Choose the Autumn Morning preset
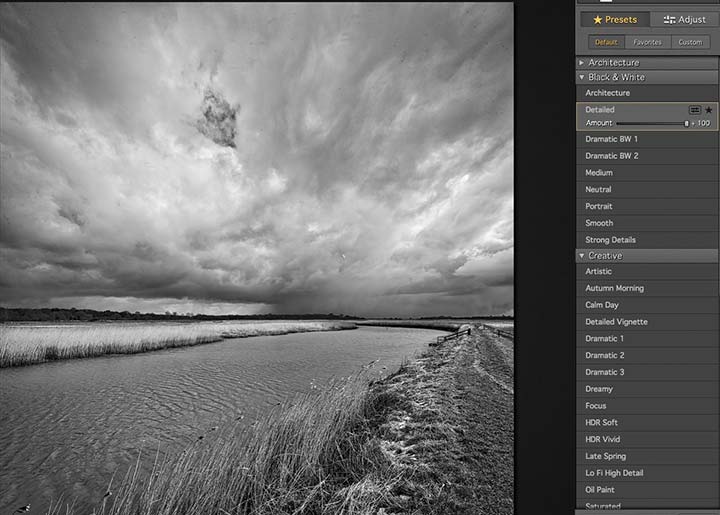Image resolution: width=720 pixels, height=515 pixels. [x=647, y=288]
